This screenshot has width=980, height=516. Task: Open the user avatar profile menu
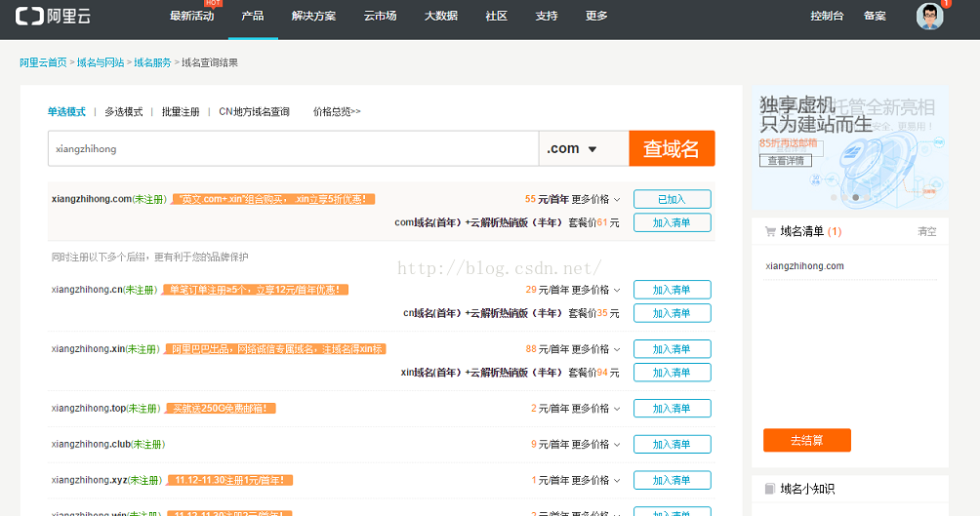pyautogui.click(x=929, y=17)
